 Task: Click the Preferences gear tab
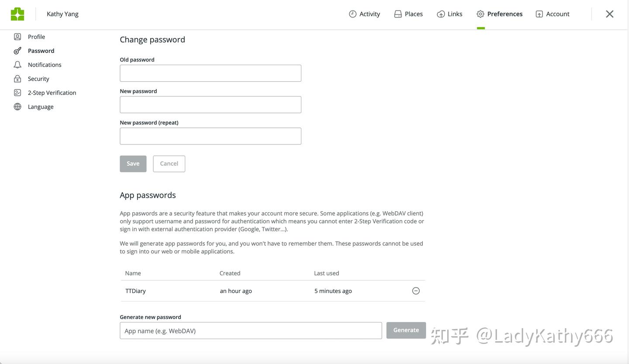tap(499, 14)
